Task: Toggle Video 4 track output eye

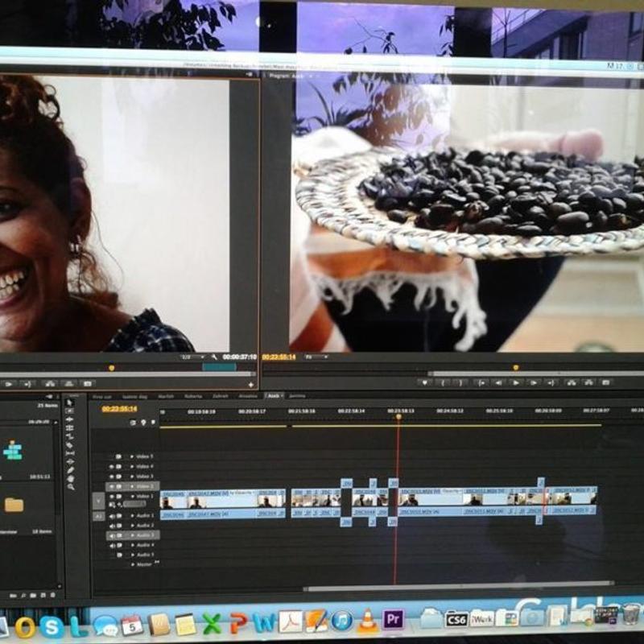Action: 111,467
